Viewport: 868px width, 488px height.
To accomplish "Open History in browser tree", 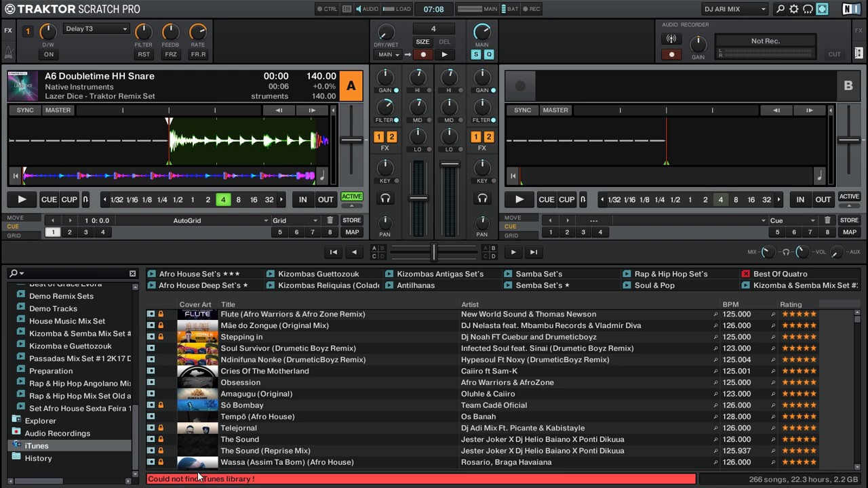I will 38,458.
